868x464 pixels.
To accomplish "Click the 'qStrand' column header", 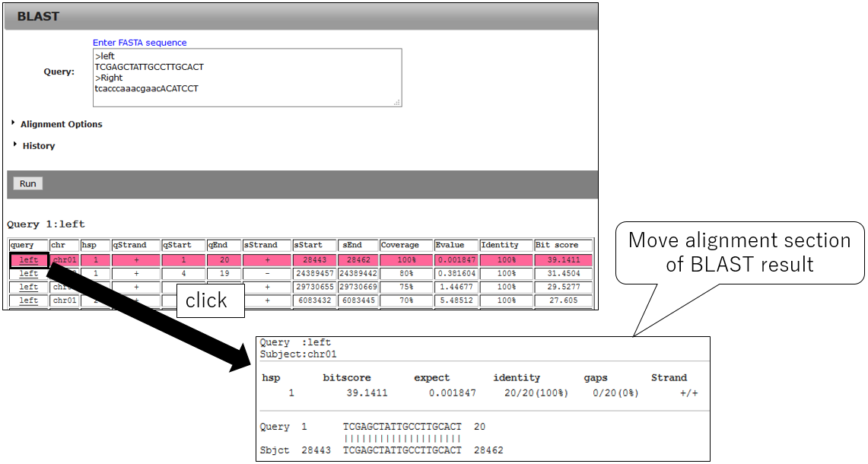I will [136, 245].
